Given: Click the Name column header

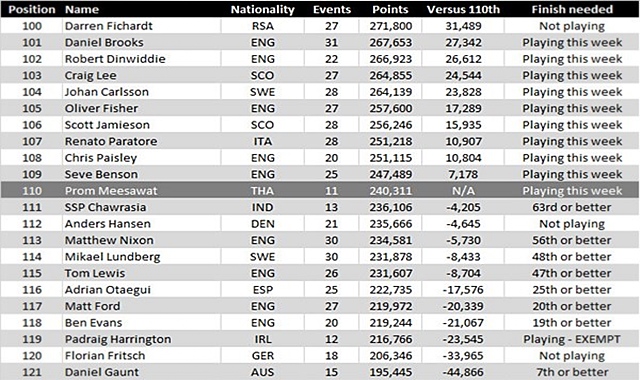Looking at the screenshot, I should [x=82, y=9].
